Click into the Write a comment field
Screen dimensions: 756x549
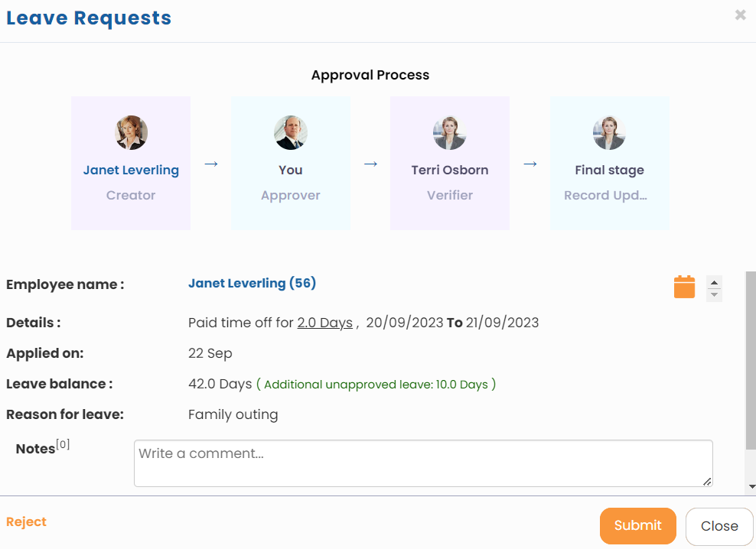(422, 463)
